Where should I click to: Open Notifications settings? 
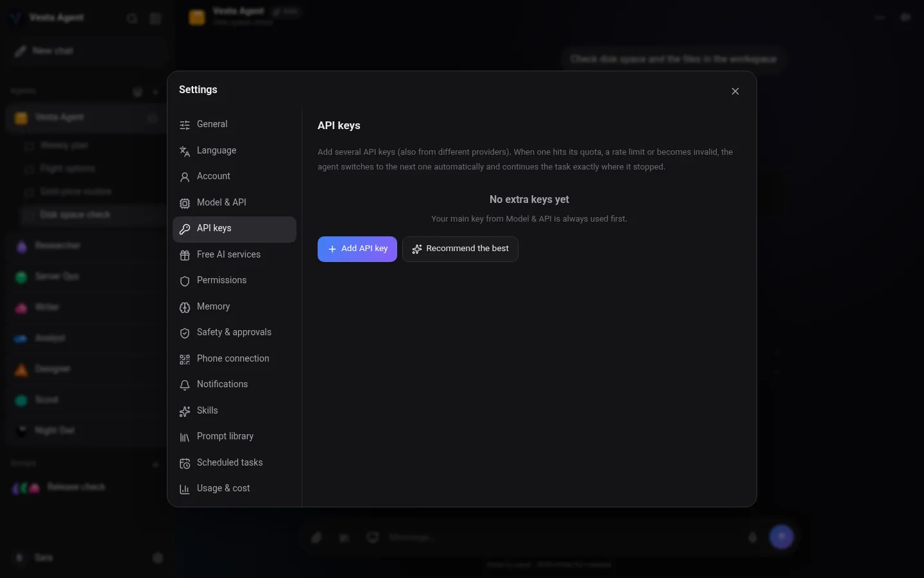point(234,385)
